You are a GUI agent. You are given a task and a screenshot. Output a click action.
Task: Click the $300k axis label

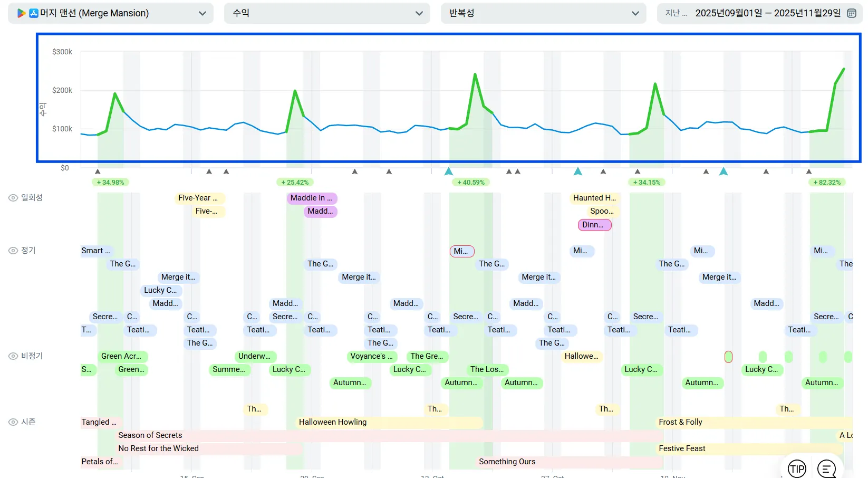coord(62,52)
